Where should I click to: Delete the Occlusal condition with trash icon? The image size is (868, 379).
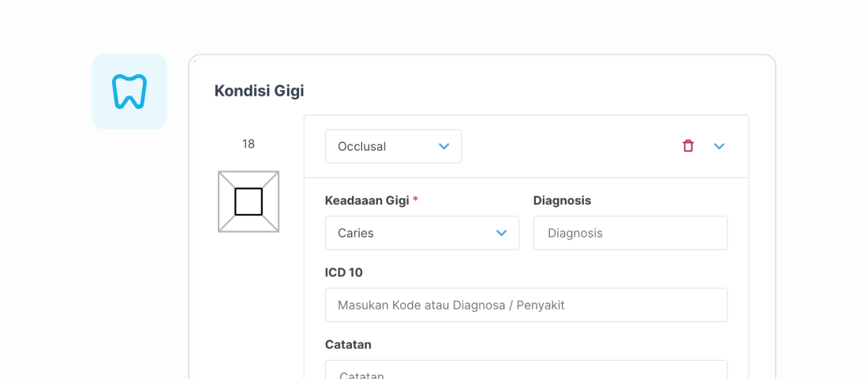(687, 146)
